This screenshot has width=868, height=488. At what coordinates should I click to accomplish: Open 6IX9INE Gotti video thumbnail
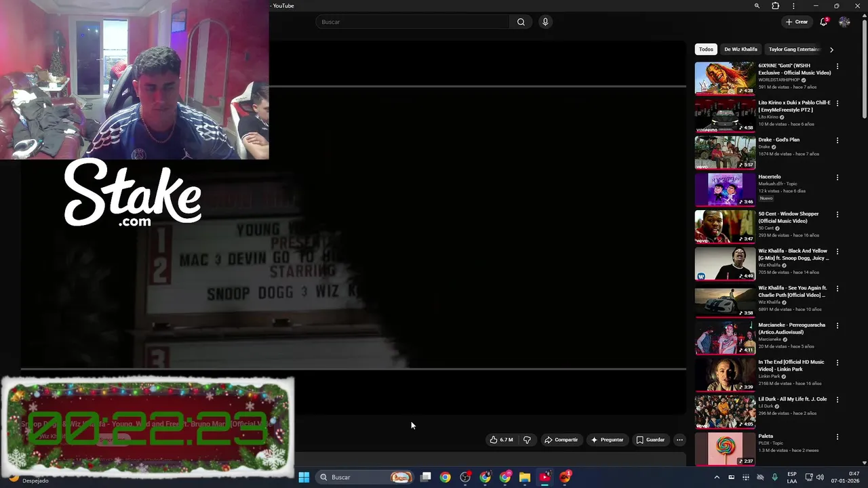725,78
